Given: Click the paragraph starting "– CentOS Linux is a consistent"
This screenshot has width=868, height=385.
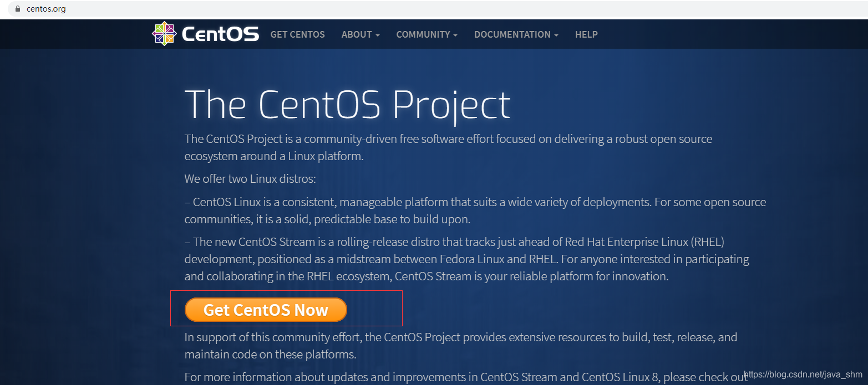Looking at the screenshot, I should tap(475, 211).
